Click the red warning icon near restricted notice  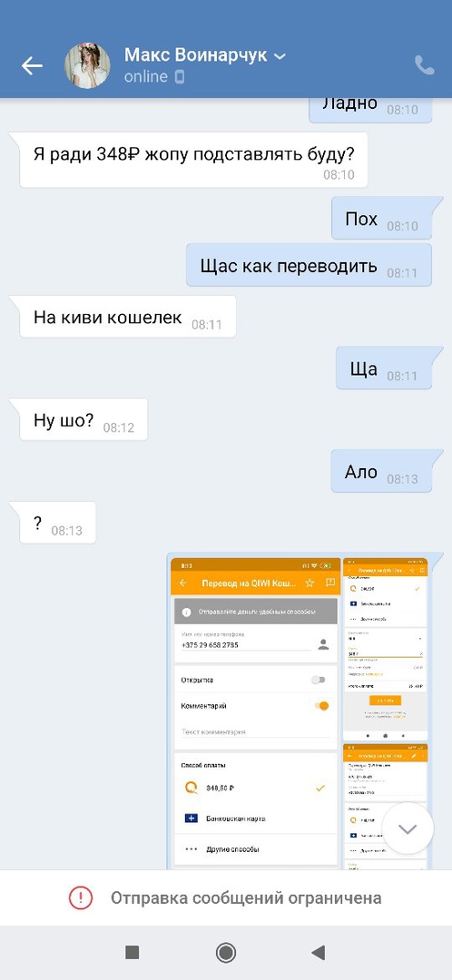point(81,898)
